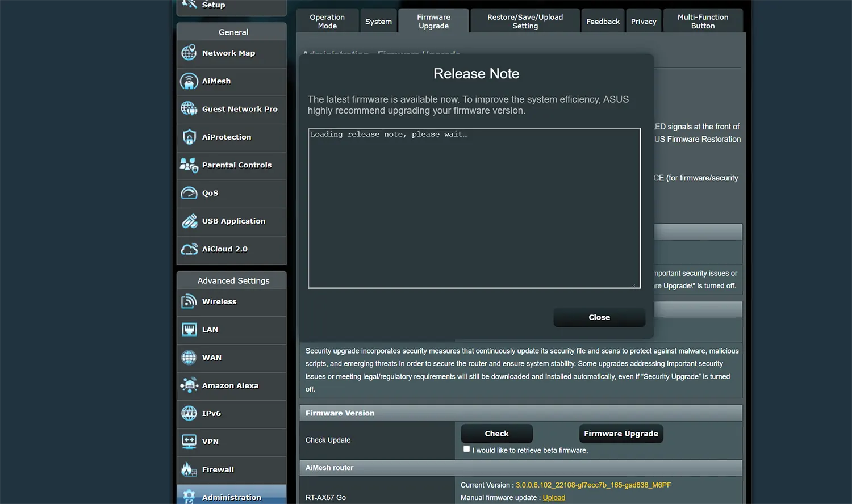Open the Firewall flame icon
This screenshot has width=852, height=504.
point(189,469)
